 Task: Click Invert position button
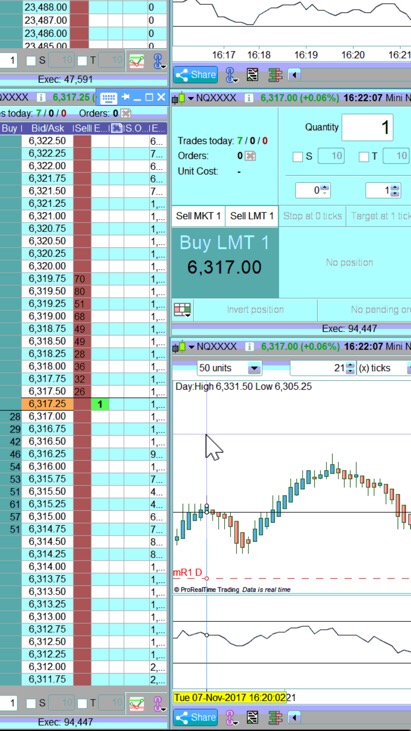[255, 310]
